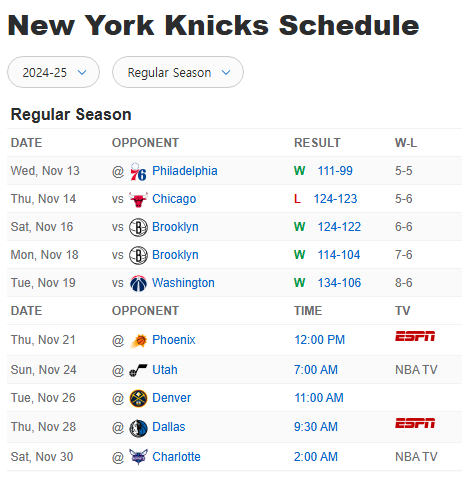
Task: Click the Charlotte Hornets logo icon
Action: point(138,457)
